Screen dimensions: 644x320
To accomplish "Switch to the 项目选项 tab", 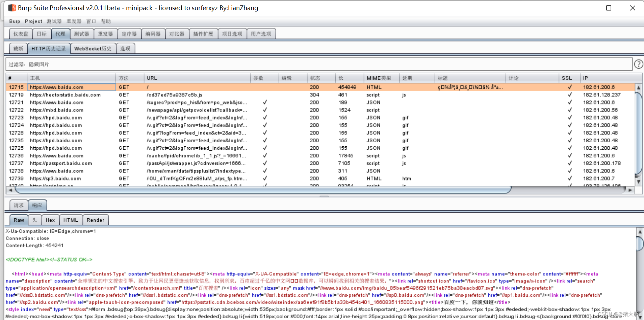I will 232,34.
